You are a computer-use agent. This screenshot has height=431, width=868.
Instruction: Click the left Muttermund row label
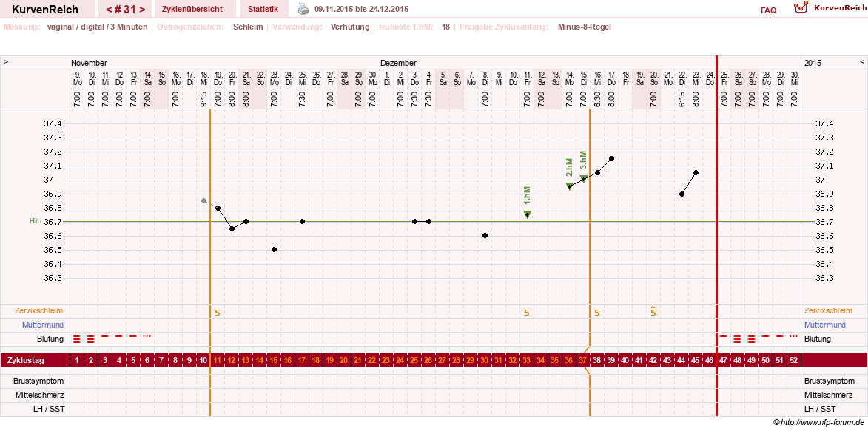[43, 325]
